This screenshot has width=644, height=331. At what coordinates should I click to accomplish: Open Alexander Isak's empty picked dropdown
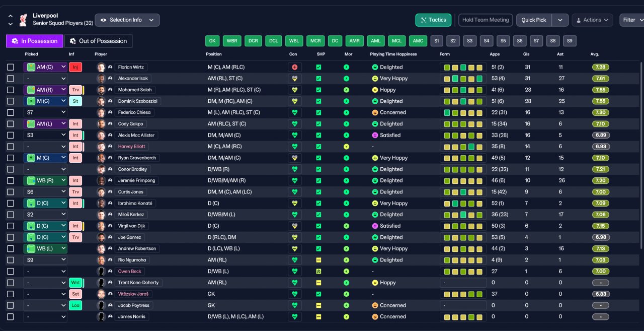click(45, 79)
